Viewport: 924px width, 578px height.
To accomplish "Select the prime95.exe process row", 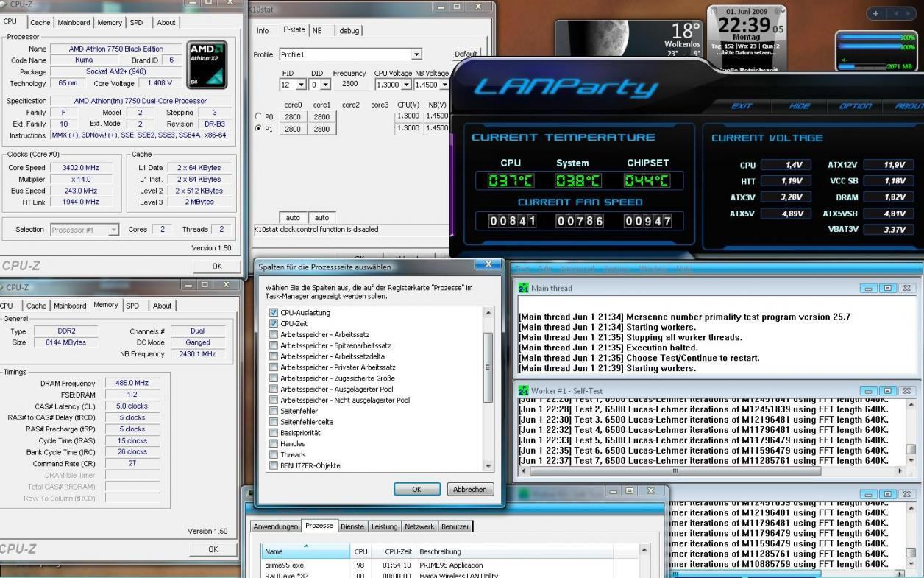I will (x=451, y=565).
